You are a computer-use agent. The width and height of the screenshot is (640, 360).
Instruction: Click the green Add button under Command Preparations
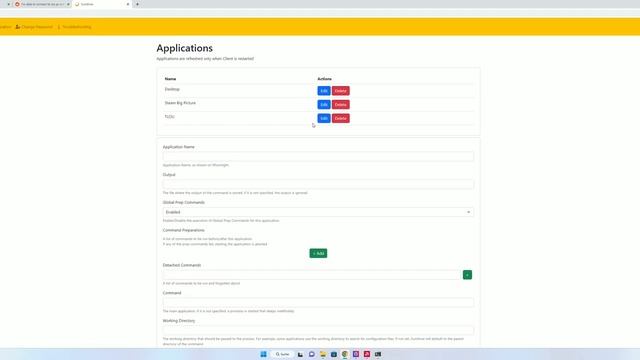click(318, 253)
